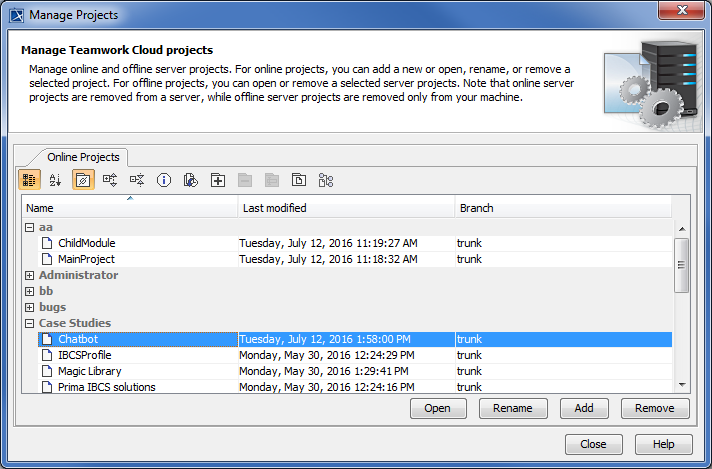Click the Case Studies category label
The width and height of the screenshot is (712, 469).
[74, 323]
